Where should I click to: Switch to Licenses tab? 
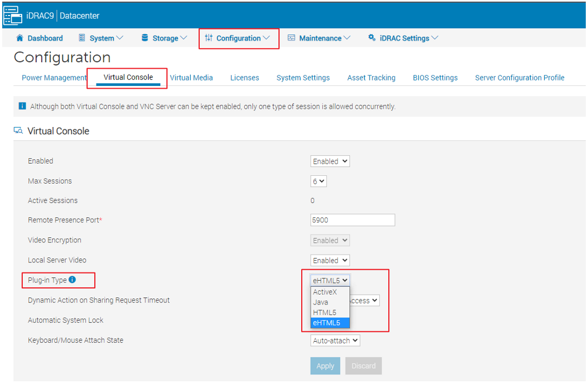coord(245,78)
